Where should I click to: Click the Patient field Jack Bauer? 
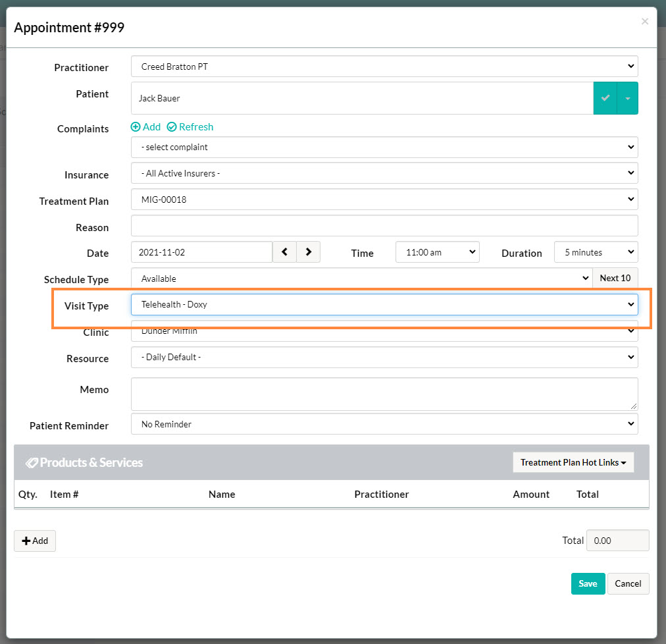[x=362, y=98]
